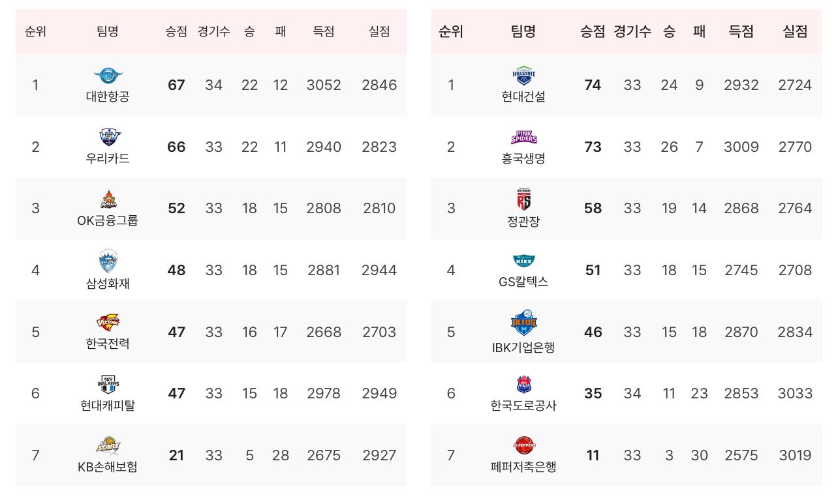This screenshot has width=838, height=504.
Task: Select the 페퍼저축은행 Peppers logo
Action: (524, 446)
